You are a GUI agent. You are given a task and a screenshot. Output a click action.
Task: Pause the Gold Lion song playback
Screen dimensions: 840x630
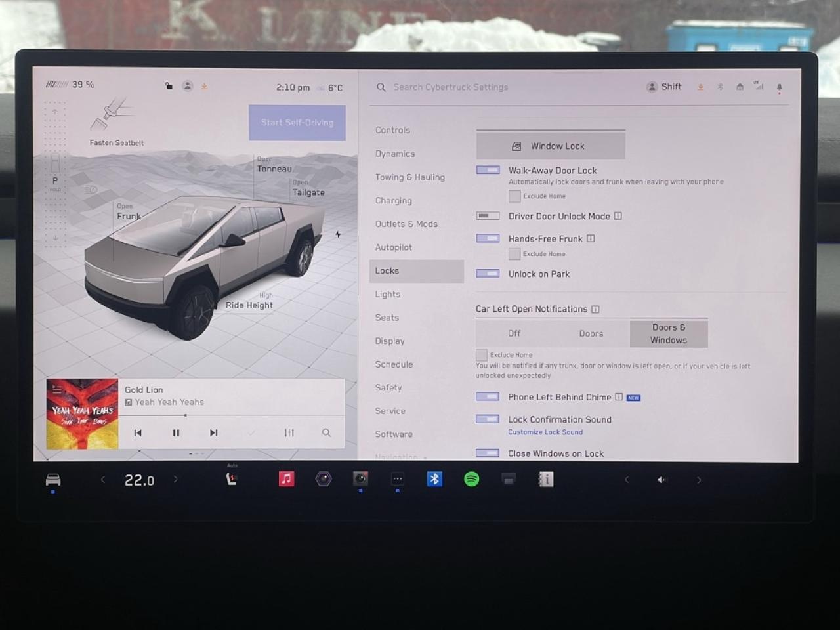tap(176, 432)
